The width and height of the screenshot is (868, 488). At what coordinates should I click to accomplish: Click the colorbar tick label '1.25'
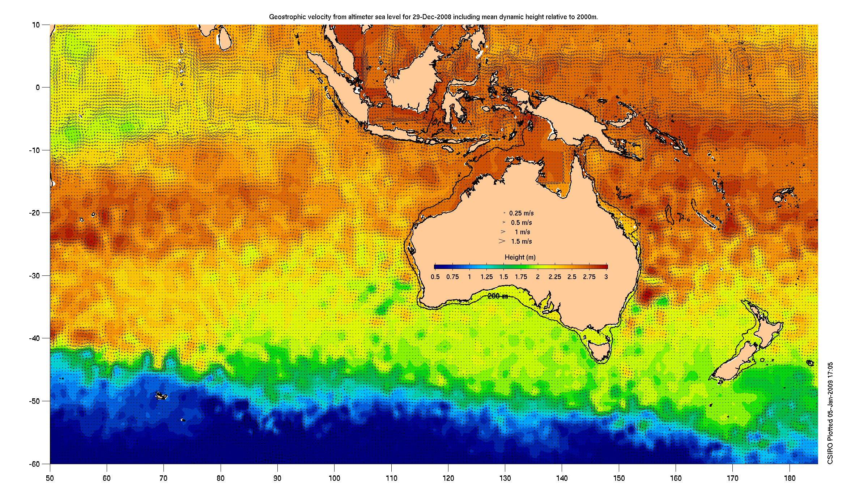(486, 277)
